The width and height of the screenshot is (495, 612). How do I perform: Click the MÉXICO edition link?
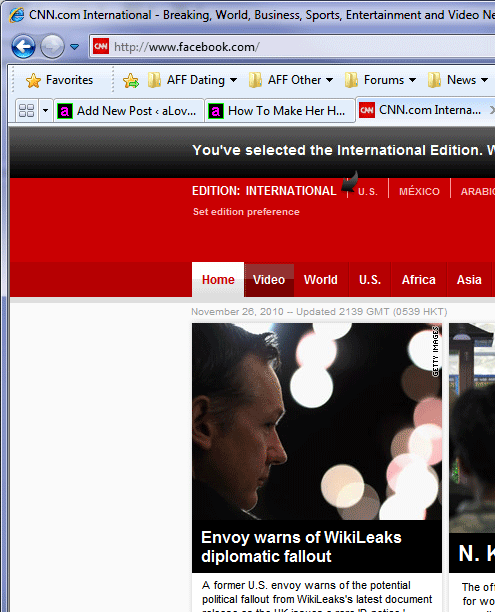419,191
